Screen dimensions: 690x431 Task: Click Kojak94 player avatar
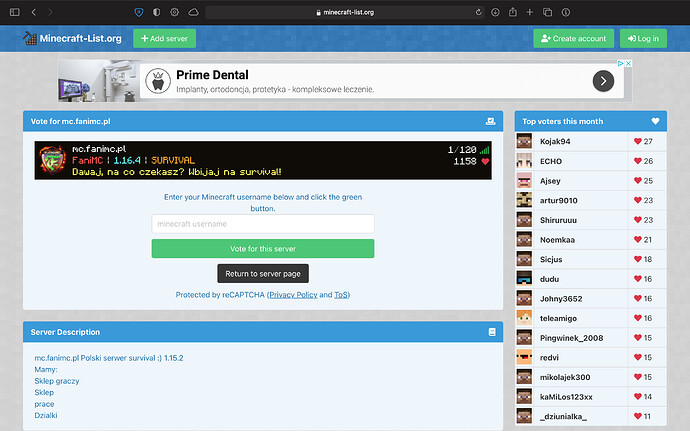click(x=524, y=141)
